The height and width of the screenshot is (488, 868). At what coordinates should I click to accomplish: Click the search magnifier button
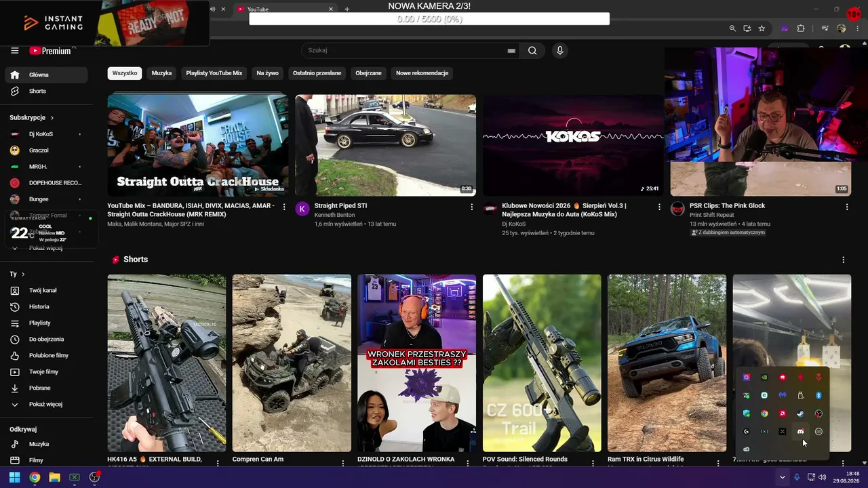[532, 50]
